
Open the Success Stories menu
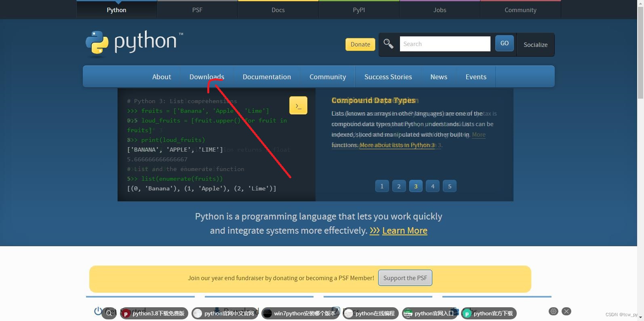click(388, 77)
